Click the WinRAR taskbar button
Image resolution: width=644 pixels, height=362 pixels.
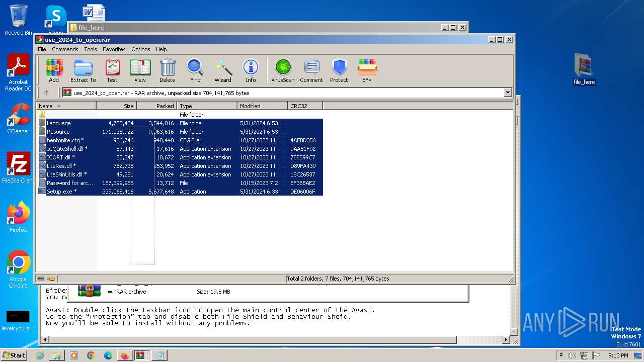click(141, 355)
